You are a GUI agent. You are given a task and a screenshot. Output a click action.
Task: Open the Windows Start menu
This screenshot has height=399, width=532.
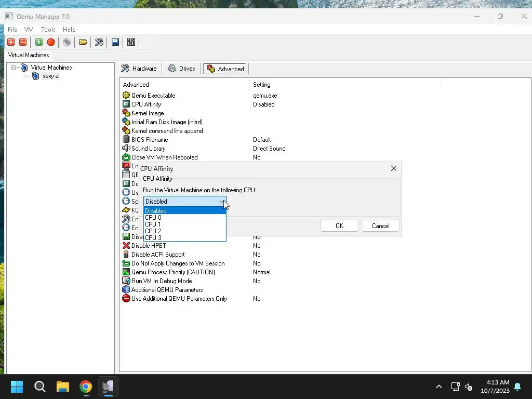17,387
